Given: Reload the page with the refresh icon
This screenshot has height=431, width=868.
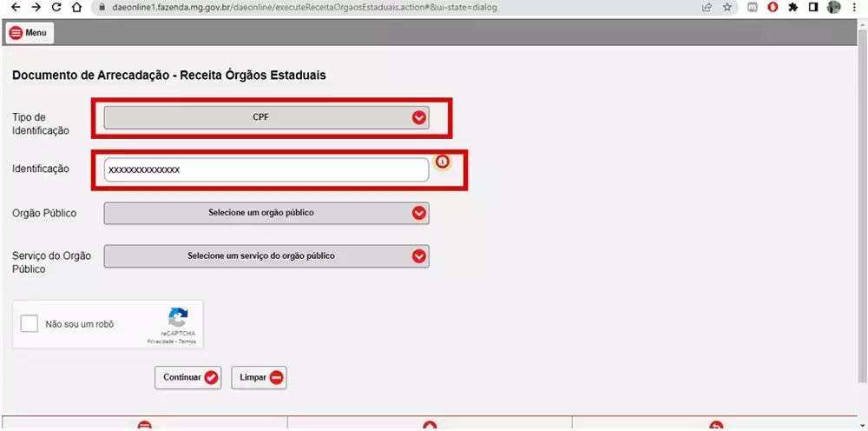Looking at the screenshot, I should (56, 7).
